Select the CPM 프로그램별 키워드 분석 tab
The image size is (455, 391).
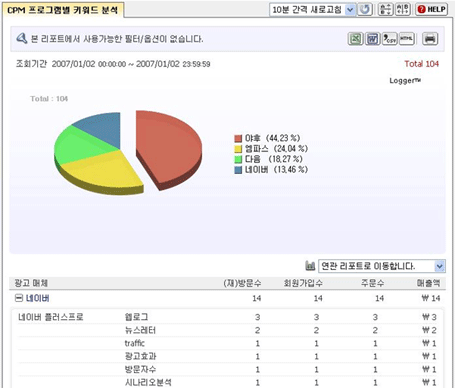[x=63, y=10]
